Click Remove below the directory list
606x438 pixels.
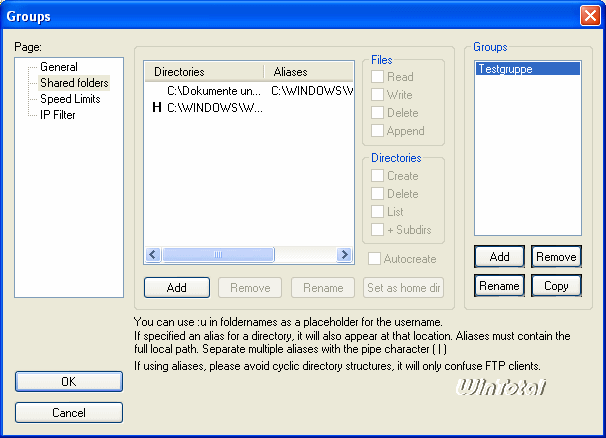250,288
